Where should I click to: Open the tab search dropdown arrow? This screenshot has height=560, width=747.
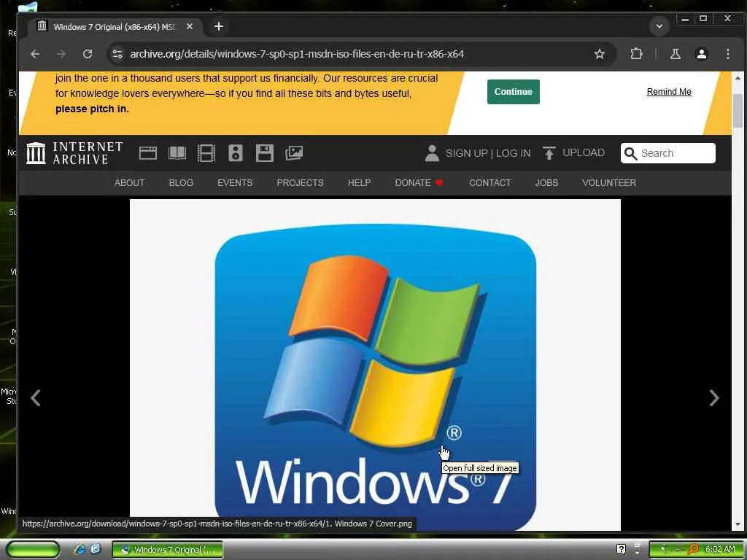tap(659, 26)
